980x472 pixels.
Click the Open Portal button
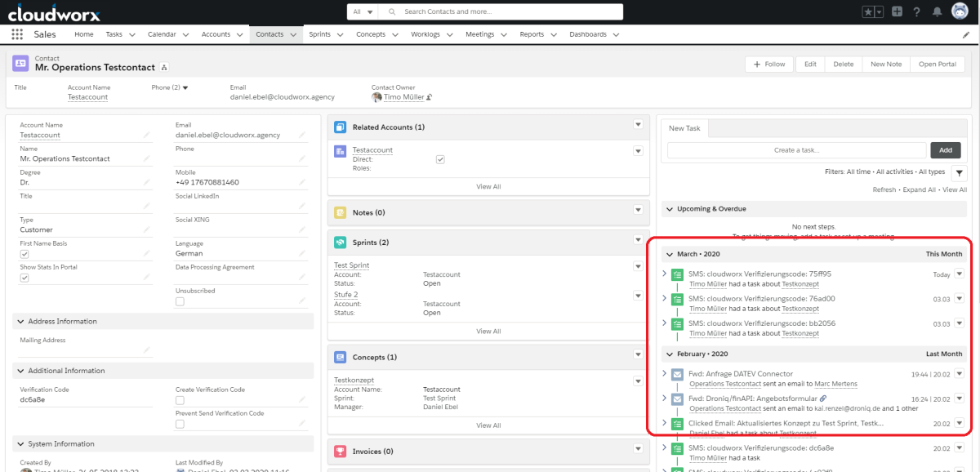pyautogui.click(x=937, y=64)
